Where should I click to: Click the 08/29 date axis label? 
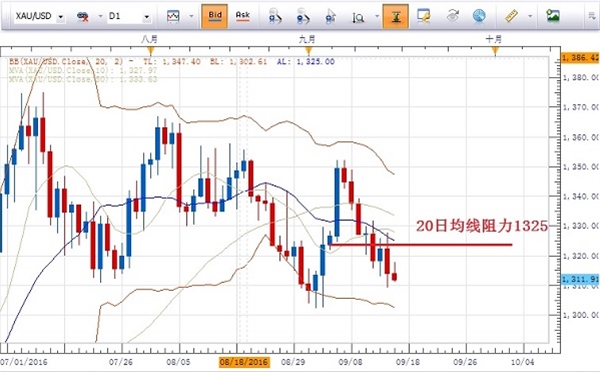pyautogui.click(x=293, y=362)
